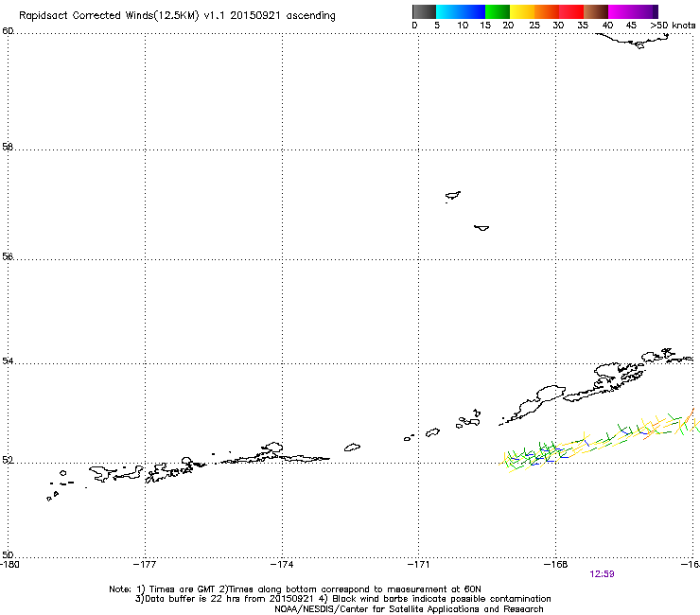
Task: Click the longitude label -180
Action: (9, 565)
